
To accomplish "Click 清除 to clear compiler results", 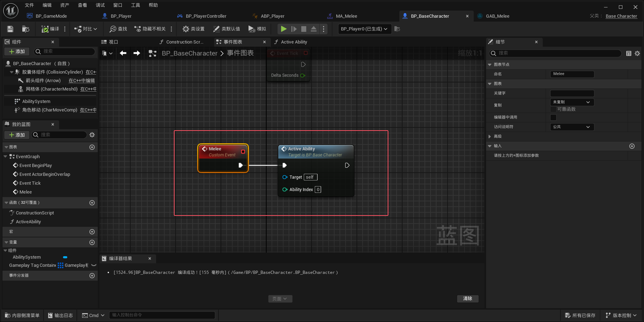I will (x=468, y=299).
